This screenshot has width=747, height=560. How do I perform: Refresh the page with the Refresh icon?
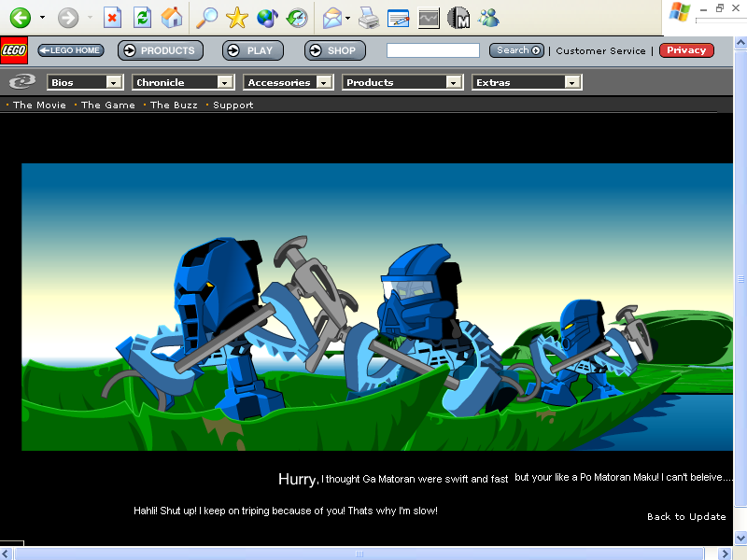[x=142, y=18]
